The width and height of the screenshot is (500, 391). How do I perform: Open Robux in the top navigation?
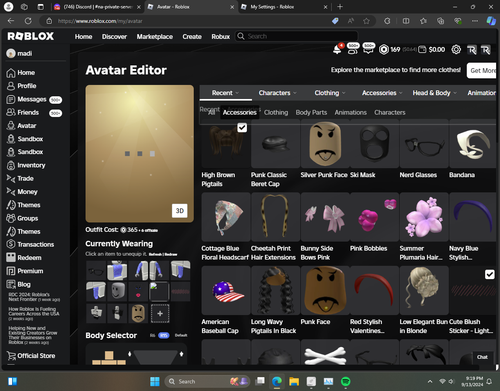pyautogui.click(x=221, y=37)
